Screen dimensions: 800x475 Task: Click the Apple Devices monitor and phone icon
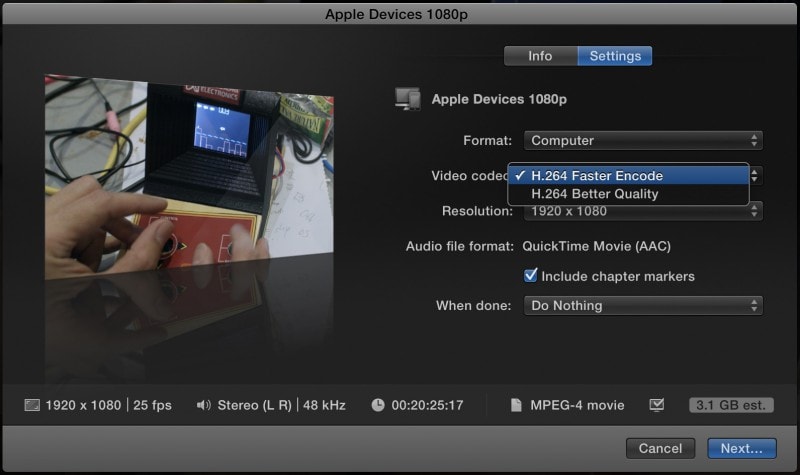tap(408, 98)
